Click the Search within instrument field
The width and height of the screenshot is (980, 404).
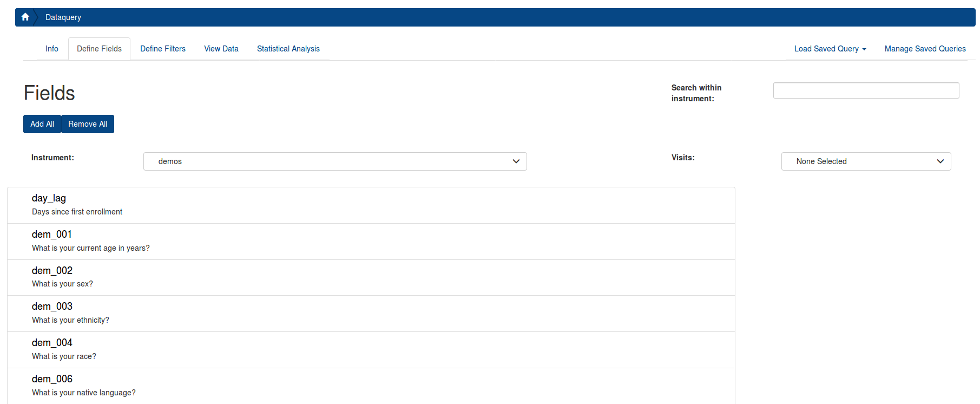866,90
